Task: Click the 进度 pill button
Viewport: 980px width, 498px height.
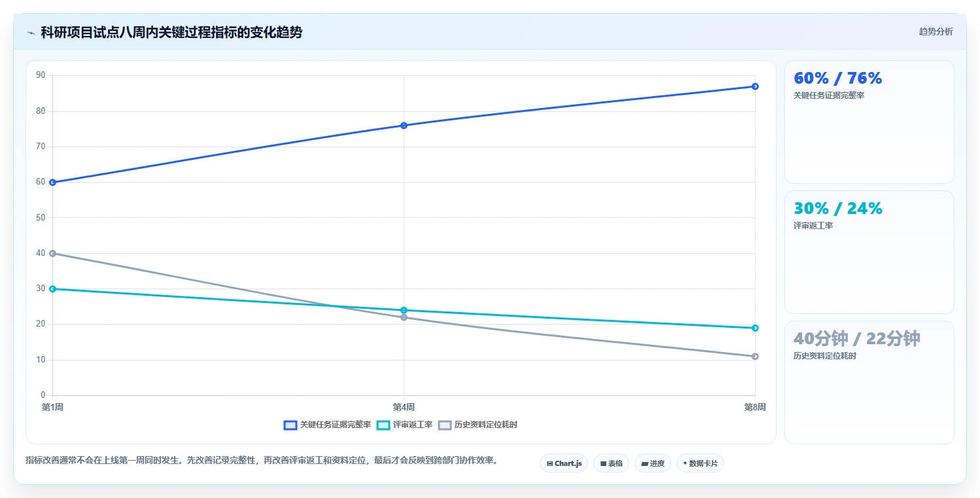Action: point(653,463)
